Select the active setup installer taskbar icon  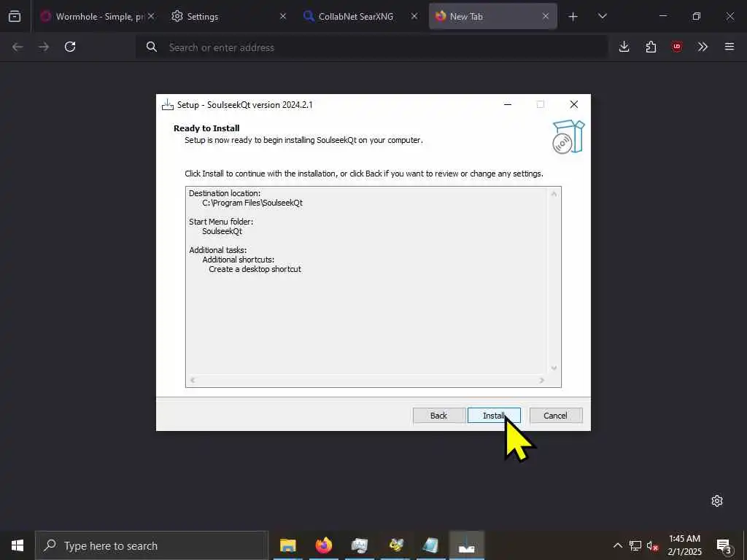point(467,545)
